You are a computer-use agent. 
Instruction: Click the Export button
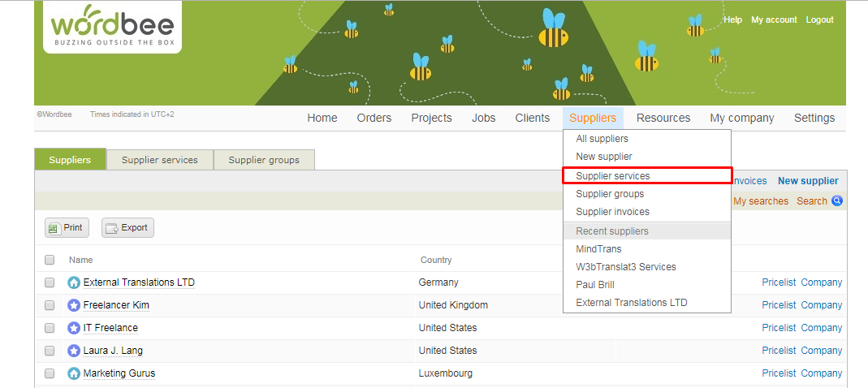coord(127,228)
